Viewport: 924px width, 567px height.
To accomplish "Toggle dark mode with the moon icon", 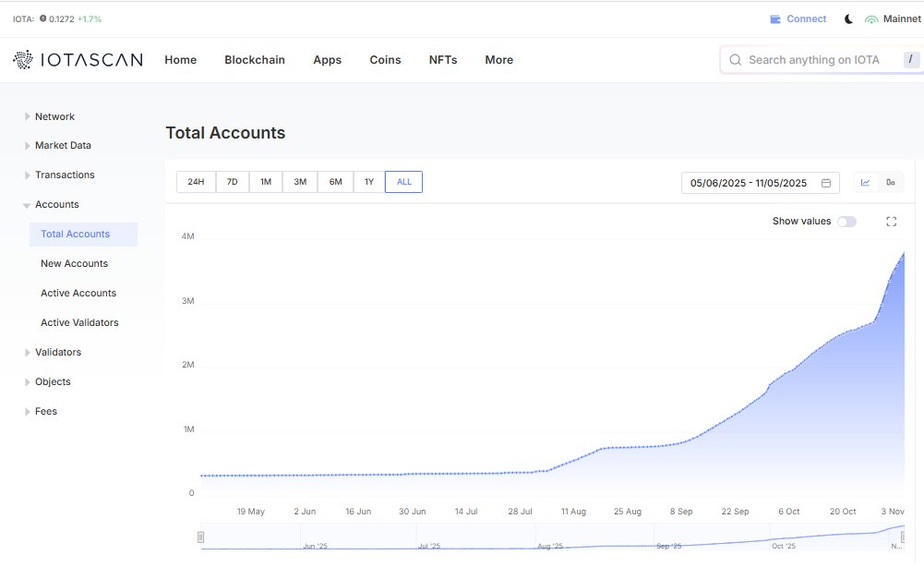I will tap(848, 18).
